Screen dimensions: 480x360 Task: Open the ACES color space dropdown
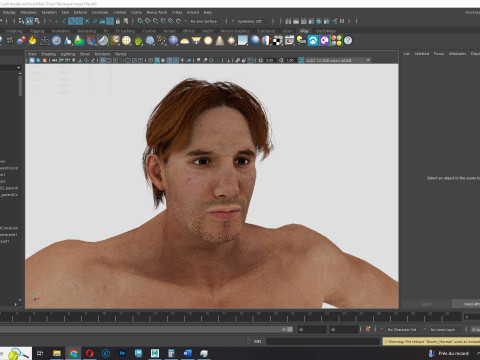coord(338,60)
